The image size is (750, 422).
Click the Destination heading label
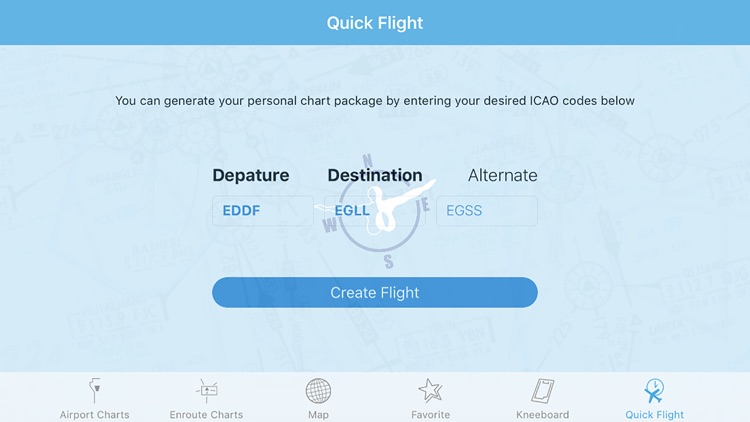click(375, 175)
